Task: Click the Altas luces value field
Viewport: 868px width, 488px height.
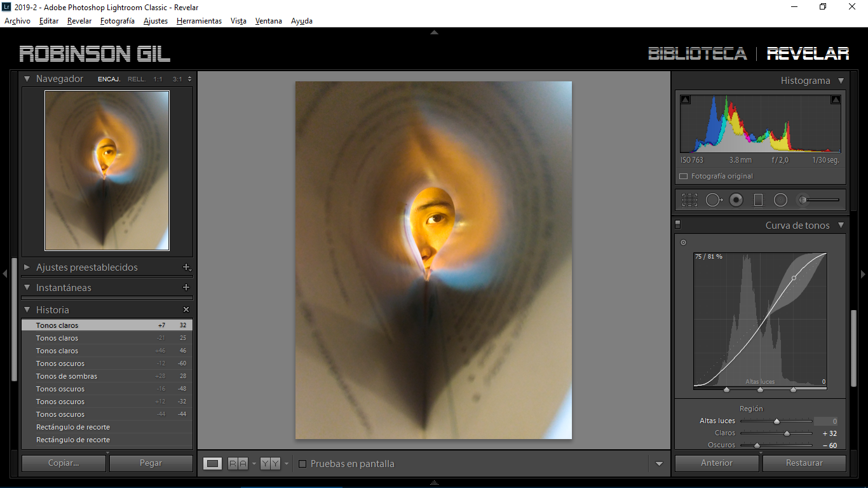Action: coord(826,421)
